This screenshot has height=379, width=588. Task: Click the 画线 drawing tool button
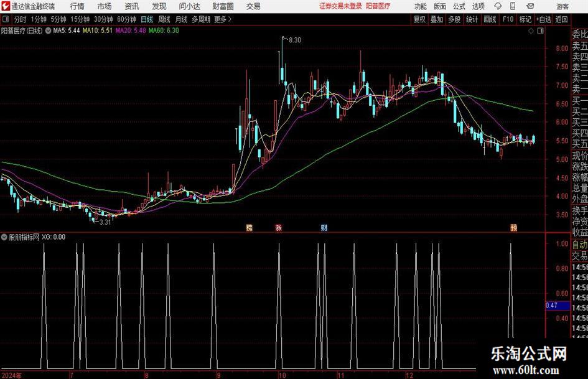[490, 19]
